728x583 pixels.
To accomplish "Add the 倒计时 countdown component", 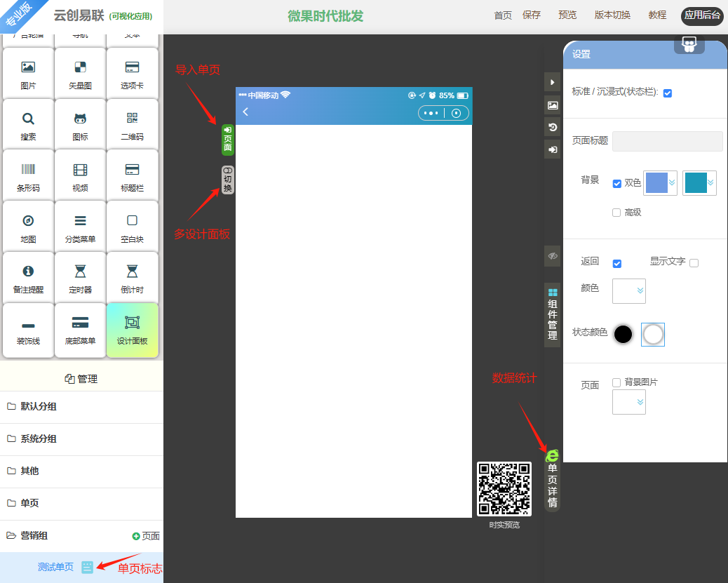I will coord(132,278).
